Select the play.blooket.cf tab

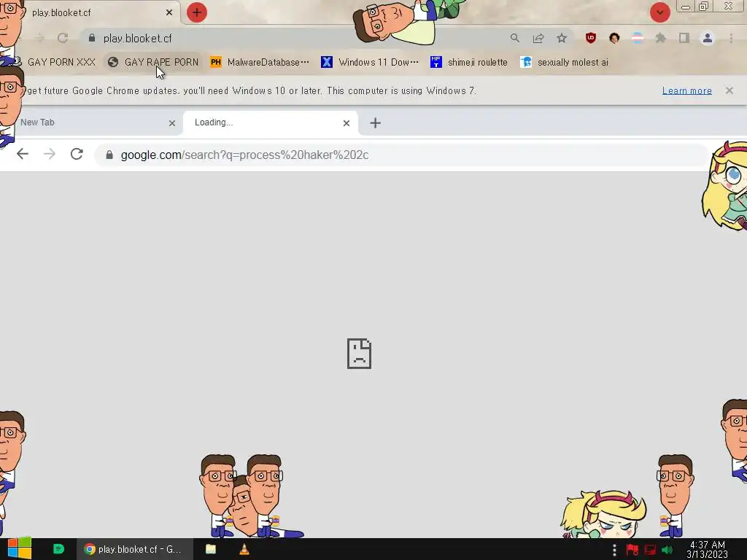click(96, 12)
